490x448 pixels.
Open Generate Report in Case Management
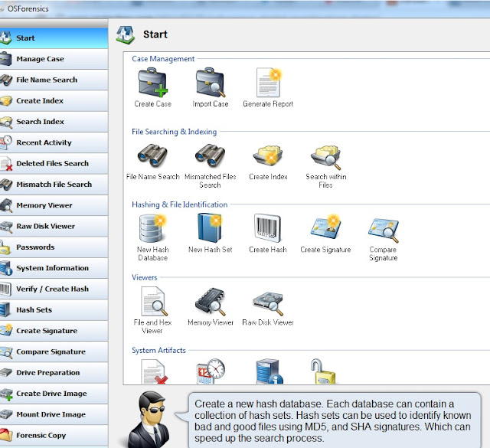point(268,83)
